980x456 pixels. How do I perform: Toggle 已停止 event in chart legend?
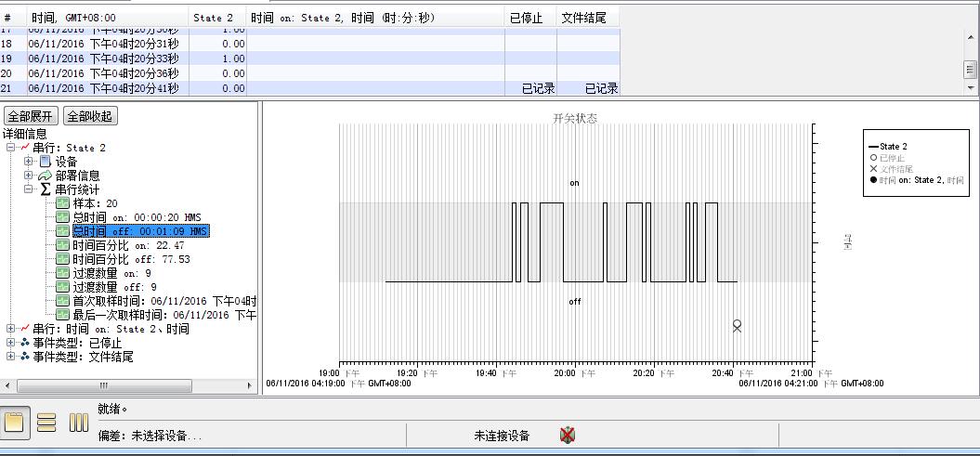(x=892, y=158)
